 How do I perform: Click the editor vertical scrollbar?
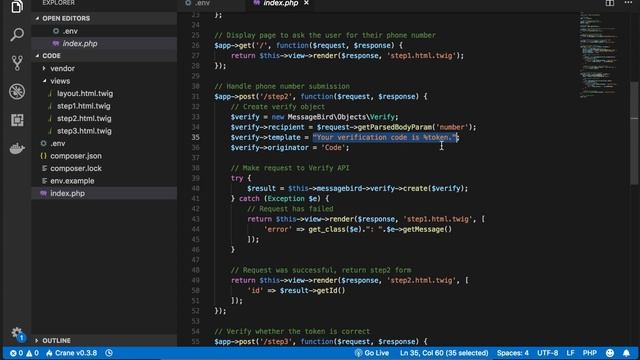[x=634, y=133]
